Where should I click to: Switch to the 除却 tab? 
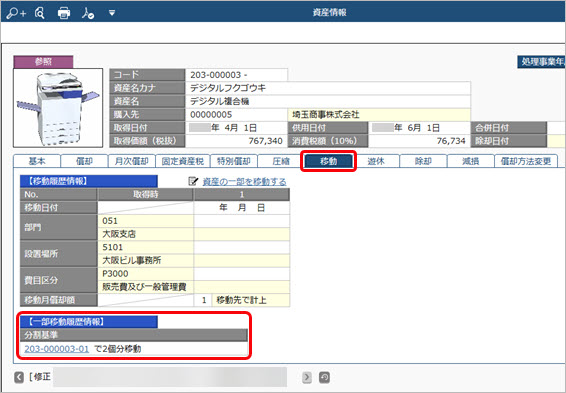423,161
